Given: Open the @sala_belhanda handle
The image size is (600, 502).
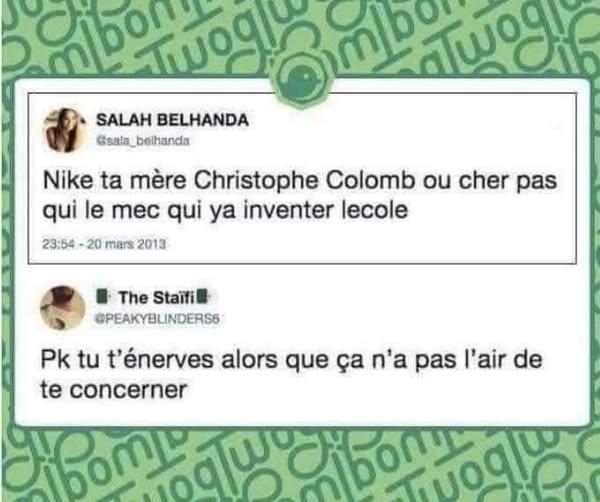Looking at the screenshot, I should (x=143, y=140).
